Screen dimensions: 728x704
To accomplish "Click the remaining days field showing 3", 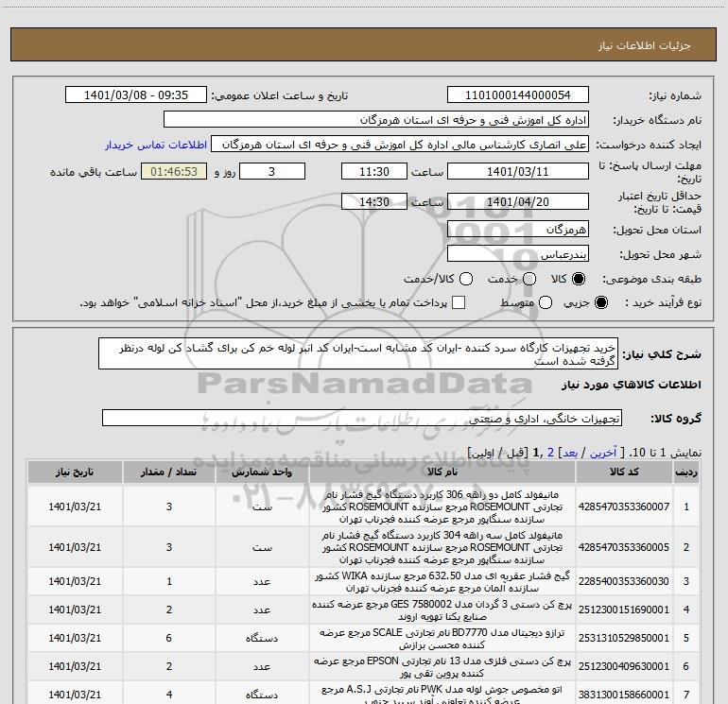I will [x=272, y=171].
